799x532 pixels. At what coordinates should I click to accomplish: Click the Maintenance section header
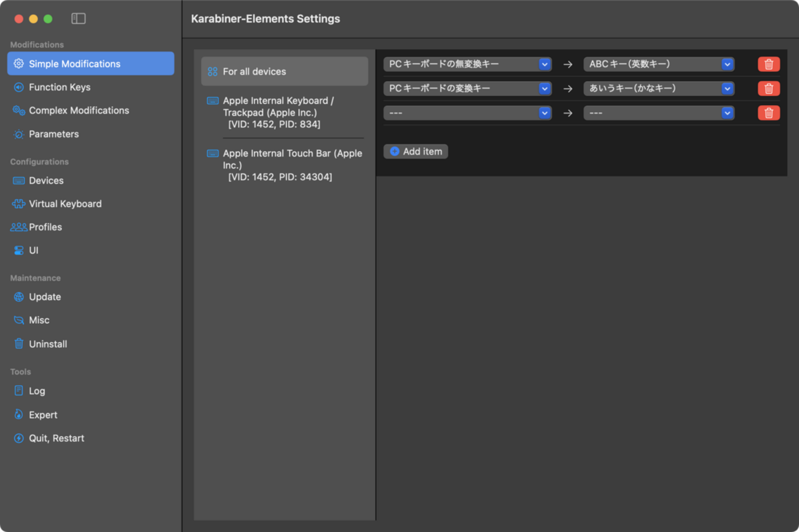coord(35,278)
